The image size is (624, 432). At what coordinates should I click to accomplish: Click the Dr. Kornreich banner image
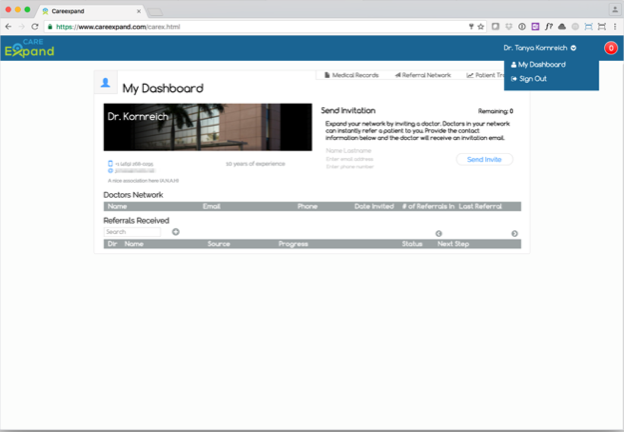pyautogui.click(x=208, y=127)
